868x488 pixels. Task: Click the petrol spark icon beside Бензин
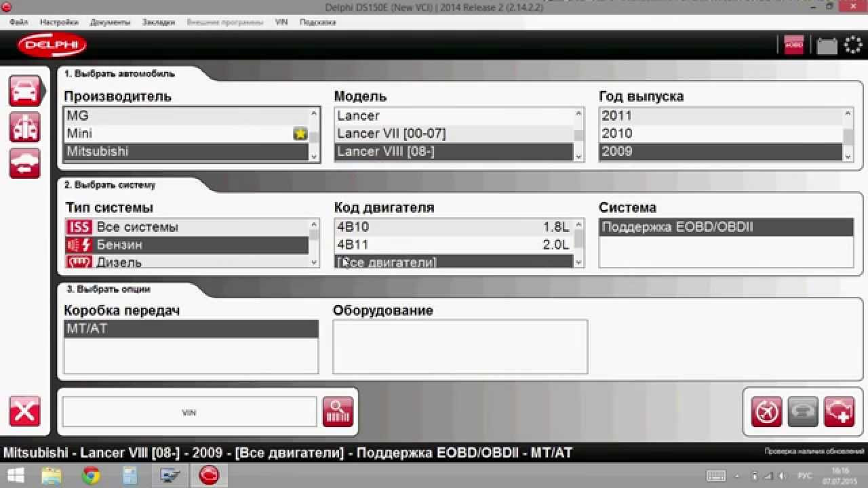click(79, 245)
